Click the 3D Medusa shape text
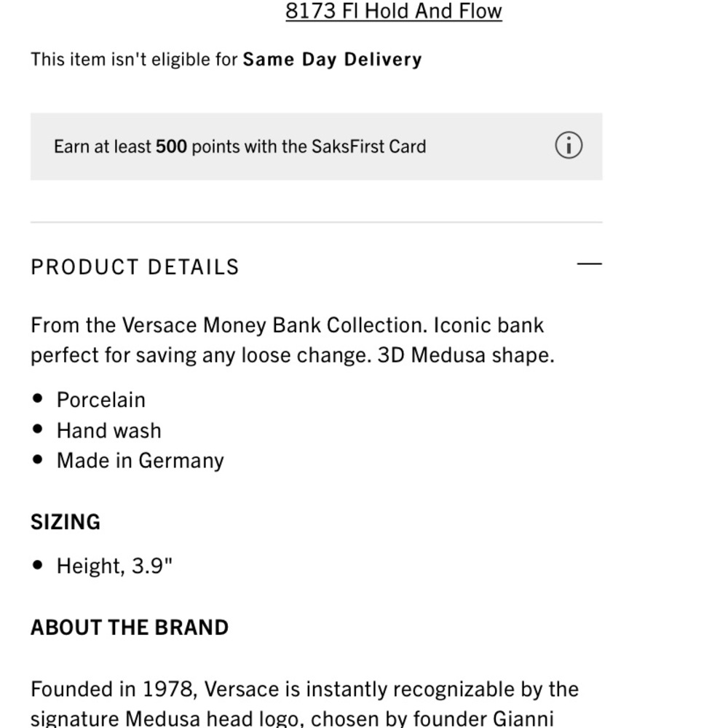 point(466,355)
